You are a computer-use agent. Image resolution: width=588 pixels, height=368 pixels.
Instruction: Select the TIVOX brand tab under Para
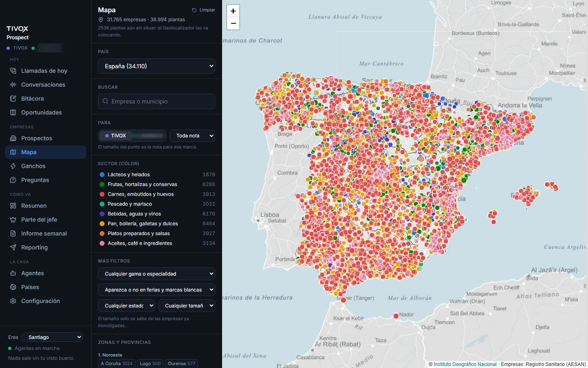pos(116,136)
